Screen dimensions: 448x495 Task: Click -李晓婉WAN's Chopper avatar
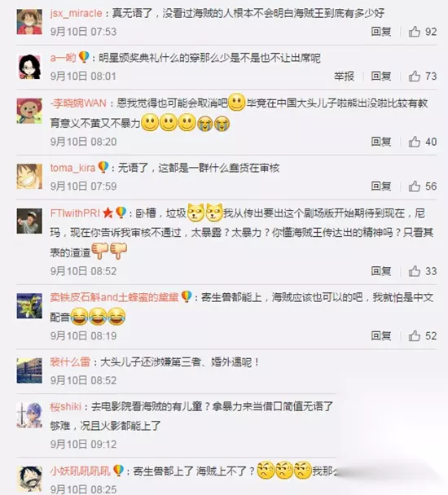click(x=29, y=111)
